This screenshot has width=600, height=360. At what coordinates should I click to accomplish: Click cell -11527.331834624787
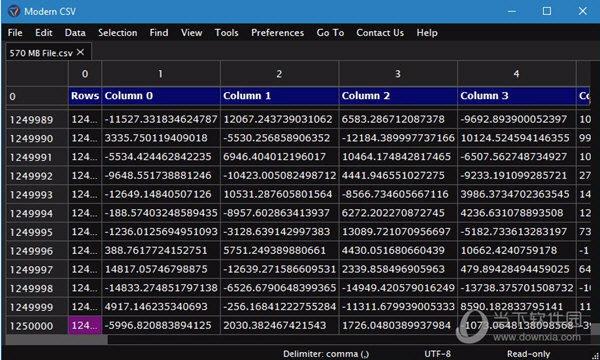point(161,119)
